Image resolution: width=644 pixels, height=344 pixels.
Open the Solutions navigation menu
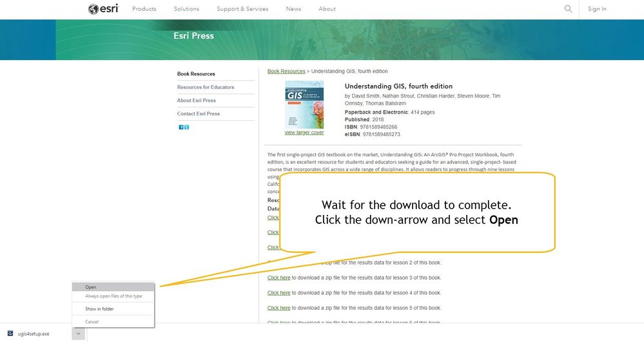tap(186, 8)
